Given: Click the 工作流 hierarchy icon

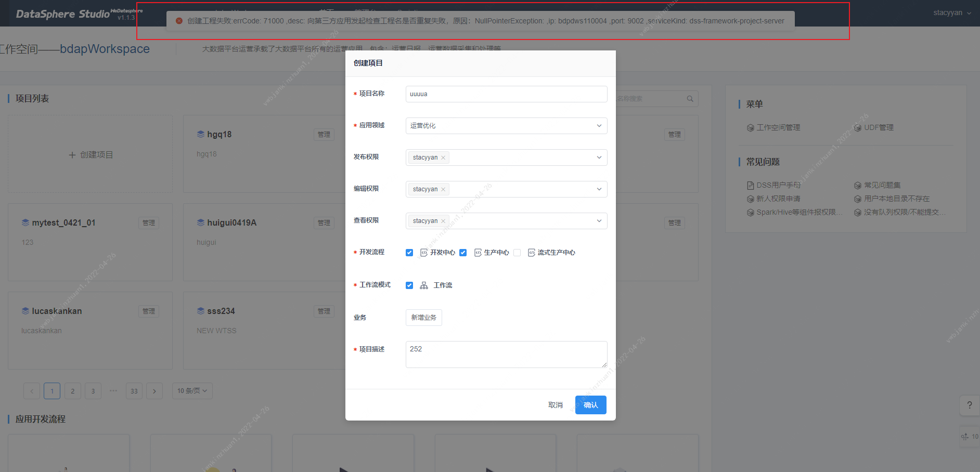Looking at the screenshot, I should tap(424, 285).
